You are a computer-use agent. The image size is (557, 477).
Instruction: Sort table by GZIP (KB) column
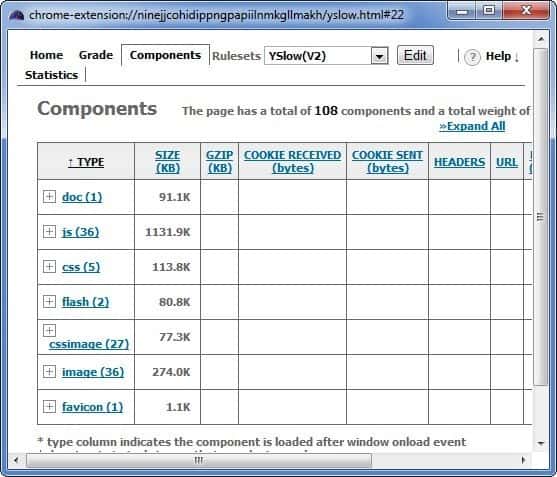click(x=220, y=162)
